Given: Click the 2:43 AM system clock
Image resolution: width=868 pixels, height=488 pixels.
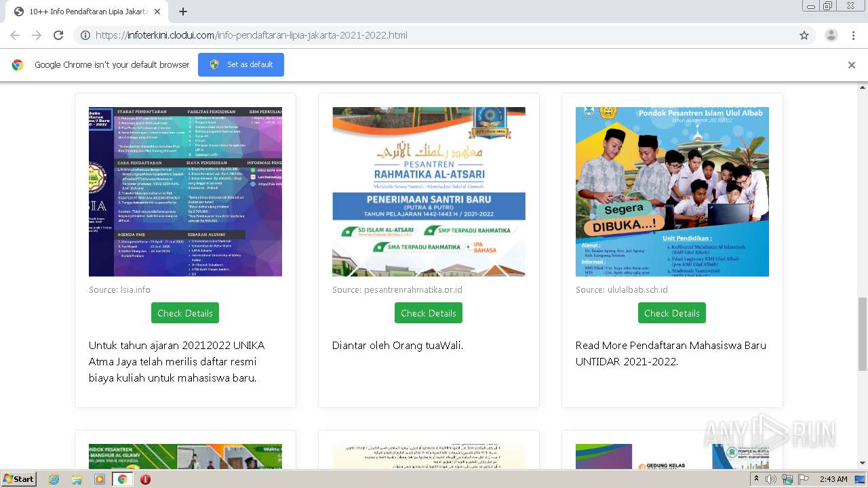Looking at the screenshot, I should 833,479.
